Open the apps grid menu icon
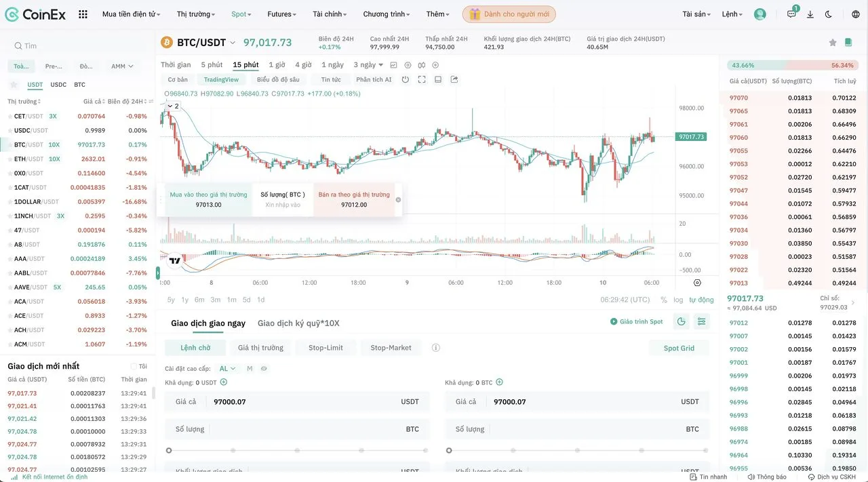Image resolution: width=868 pixels, height=482 pixels. (x=83, y=14)
